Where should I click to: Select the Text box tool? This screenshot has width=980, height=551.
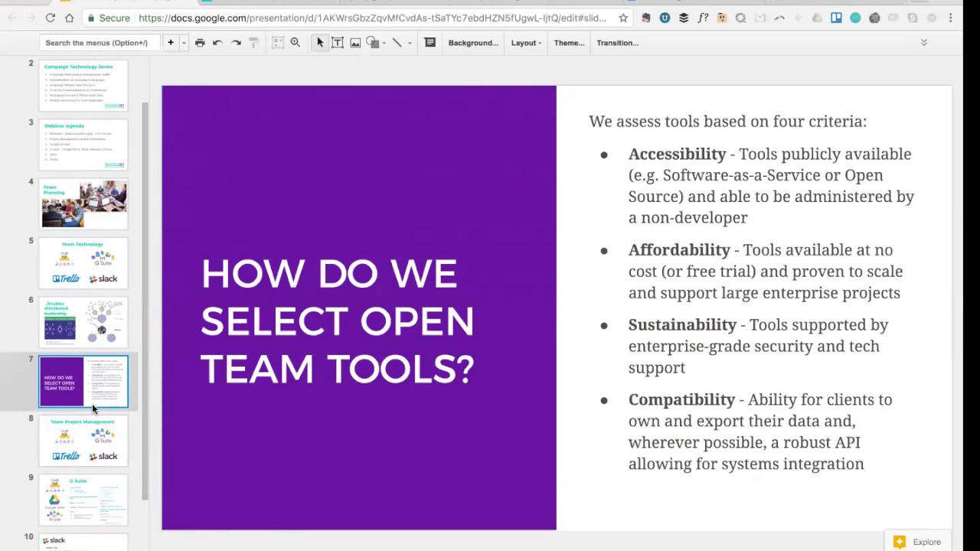coord(338,43)
